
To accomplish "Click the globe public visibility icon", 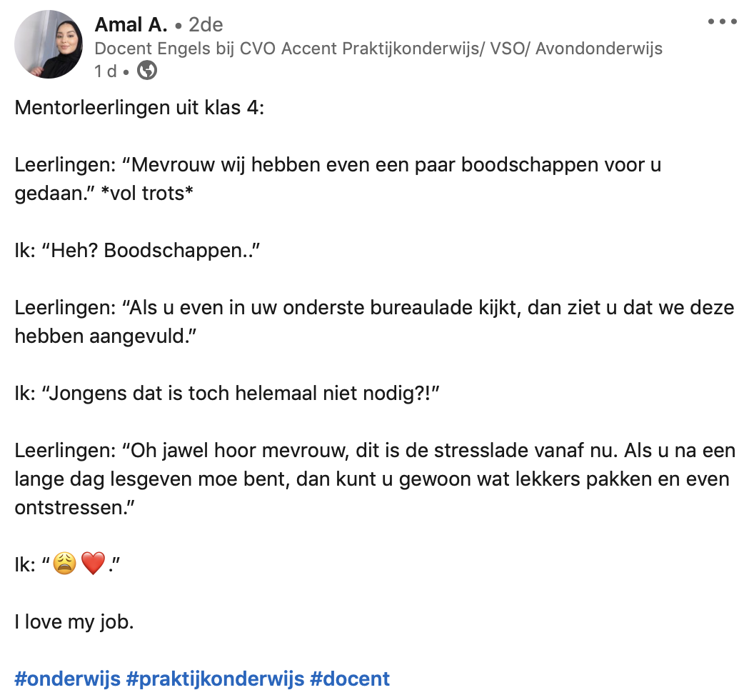I will click(147, 71).
